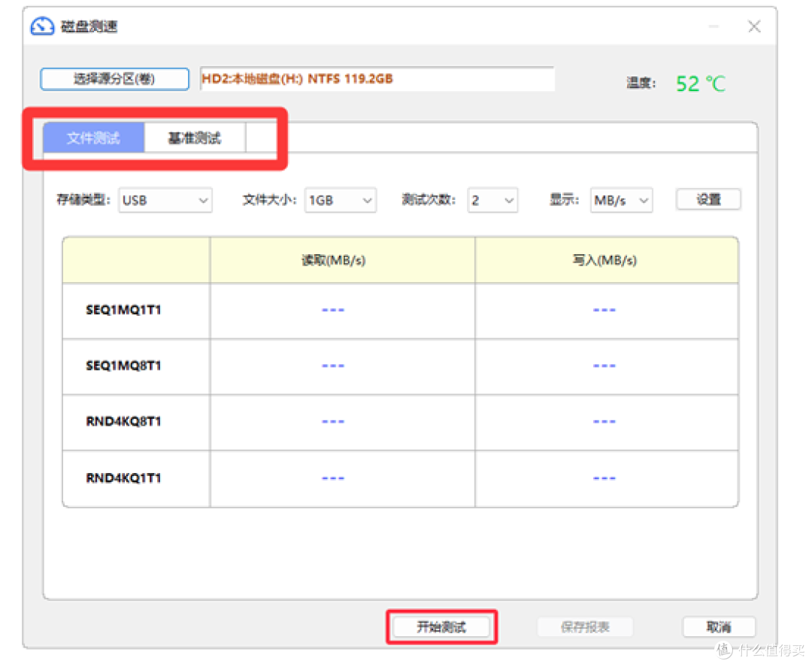Click the SEQ1MQ8T1 read value cell

(x=342, y=367)
